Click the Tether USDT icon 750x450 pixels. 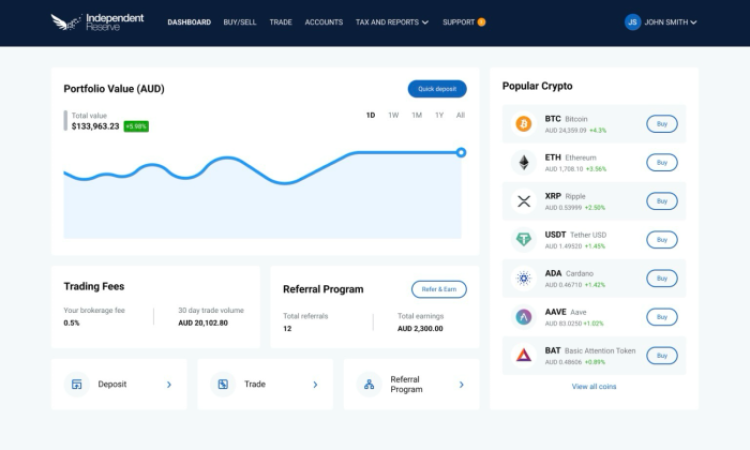[523, 239]
